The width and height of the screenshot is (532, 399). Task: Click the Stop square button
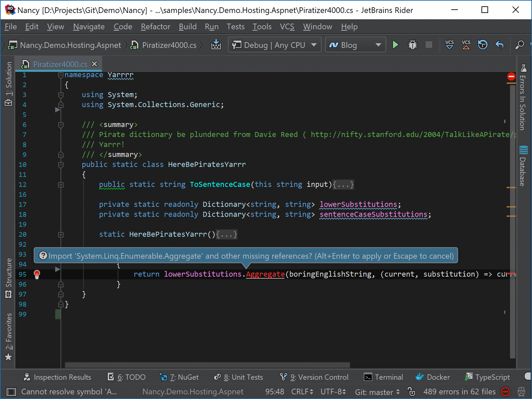pyautogui.click(x=429, y=45)
